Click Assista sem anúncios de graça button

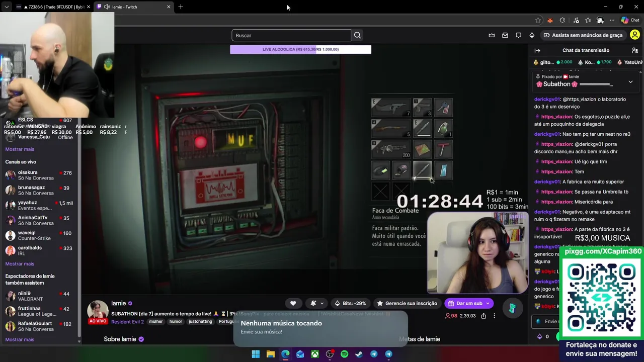point(583,35)
